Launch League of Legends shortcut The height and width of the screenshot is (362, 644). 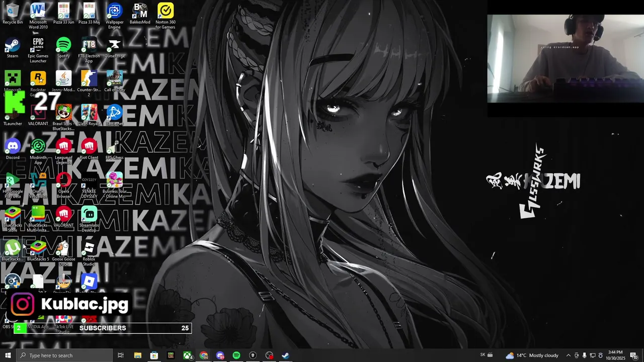point(63,151)
